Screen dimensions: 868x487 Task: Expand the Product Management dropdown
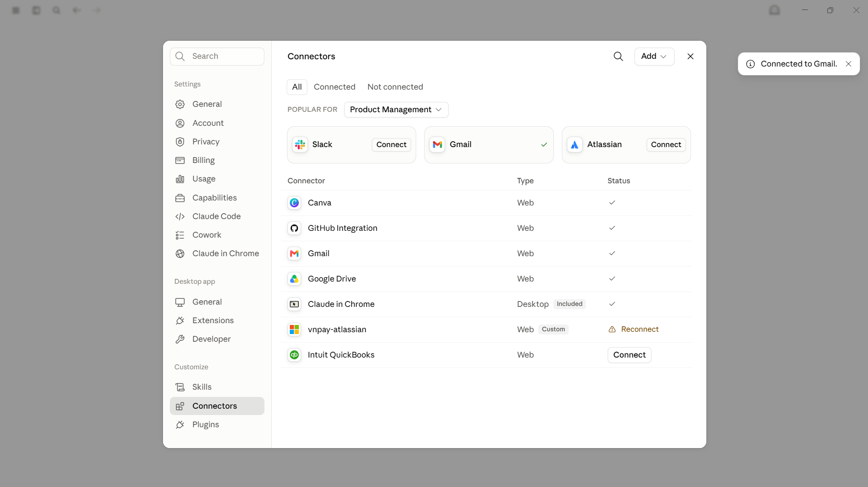click(396, 110)
